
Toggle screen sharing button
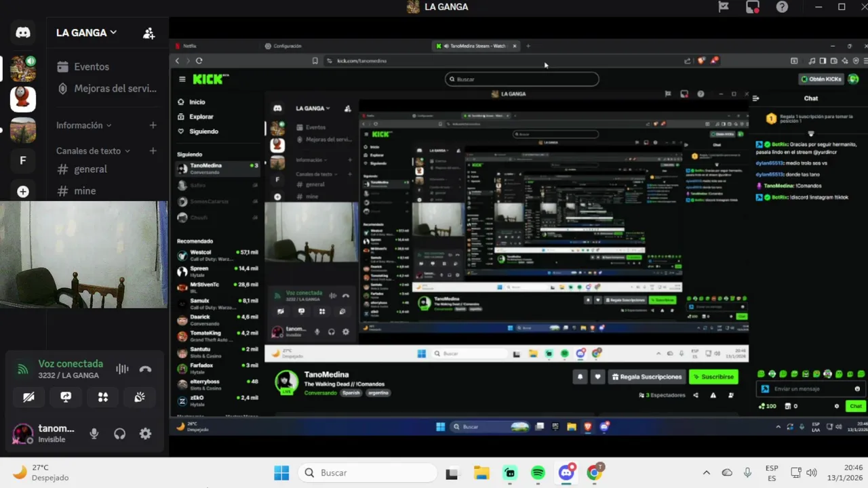coord(66,397)
